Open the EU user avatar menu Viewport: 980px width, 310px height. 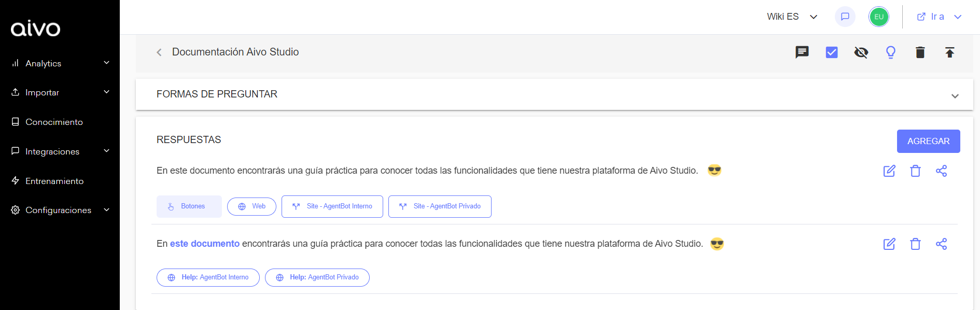tap(879, 17)
